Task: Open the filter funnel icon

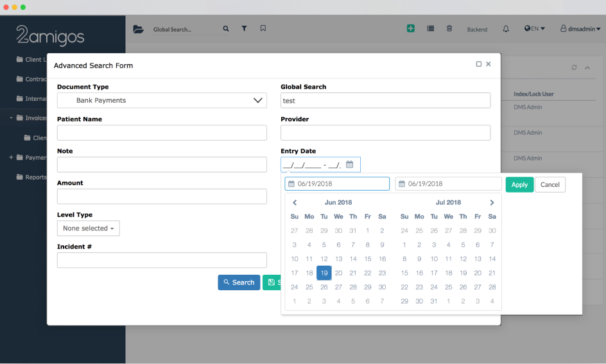Action: [244, 29]
